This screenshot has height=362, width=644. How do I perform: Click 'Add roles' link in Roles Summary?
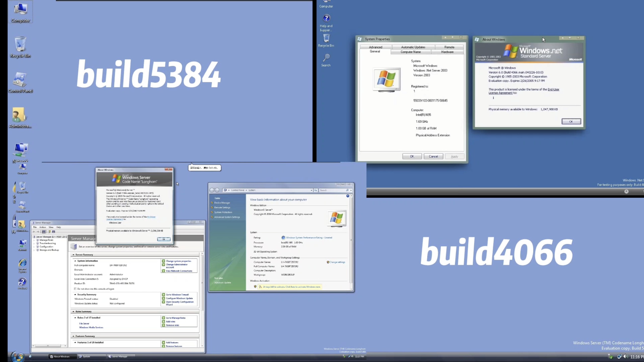171,322
